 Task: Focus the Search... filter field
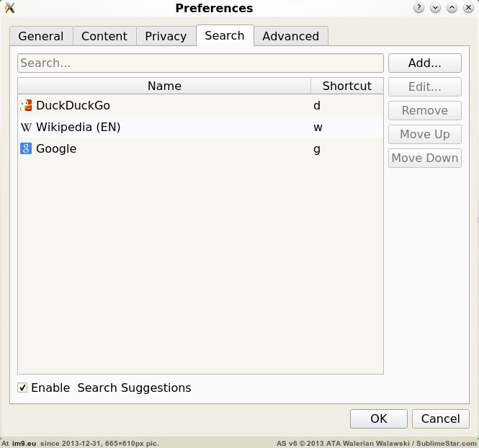point(200,63)
